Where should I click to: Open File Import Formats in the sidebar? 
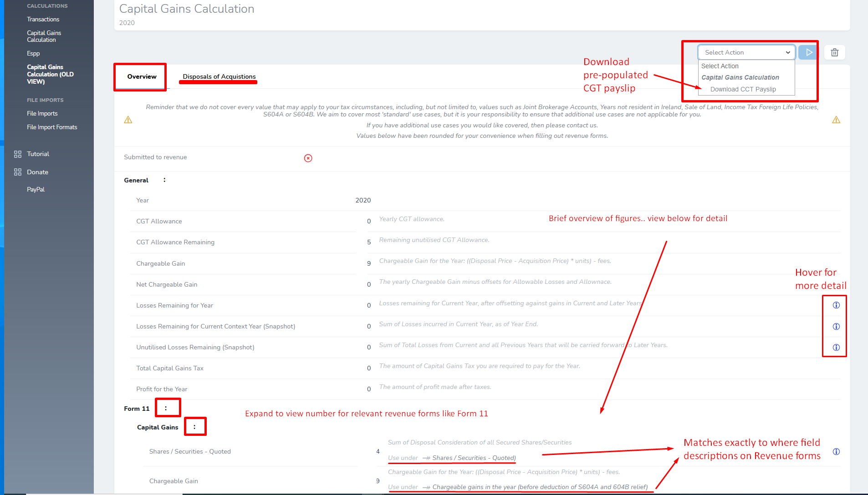click(52, 127)
